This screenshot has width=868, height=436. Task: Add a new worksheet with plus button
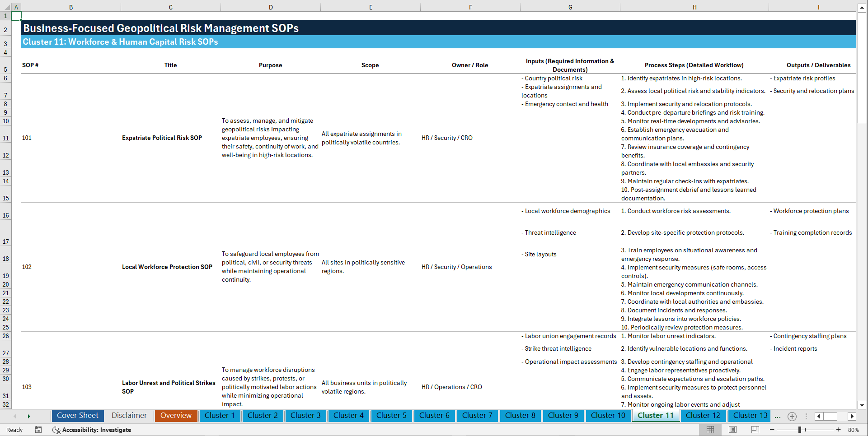792,416
